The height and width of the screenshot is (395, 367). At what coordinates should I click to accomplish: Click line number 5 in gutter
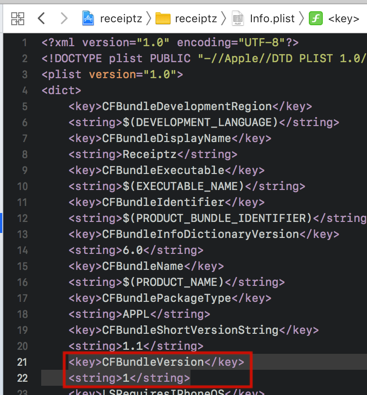coord(25,106)
